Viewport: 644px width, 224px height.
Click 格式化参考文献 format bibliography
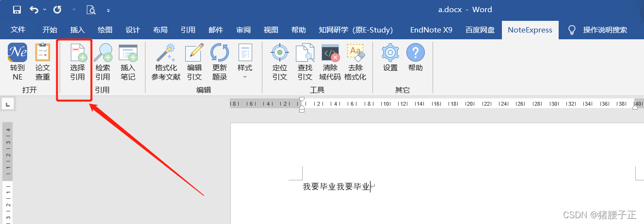(x=166, y=62)
